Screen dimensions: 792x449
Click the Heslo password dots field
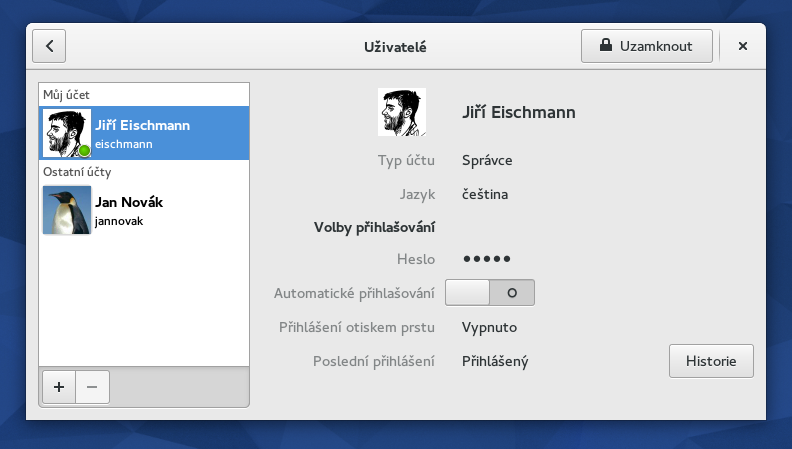[487, 259]
